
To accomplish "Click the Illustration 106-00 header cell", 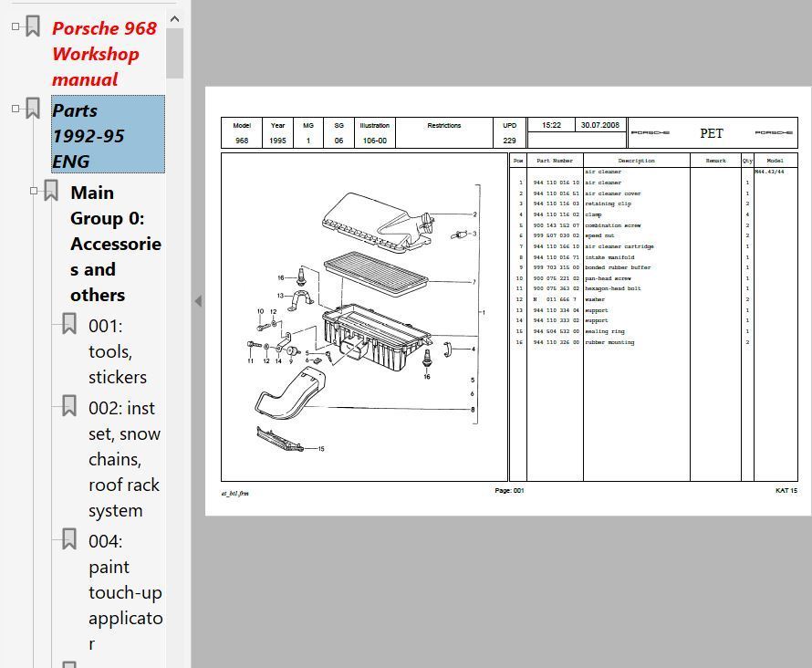I will tap(374, 133).
